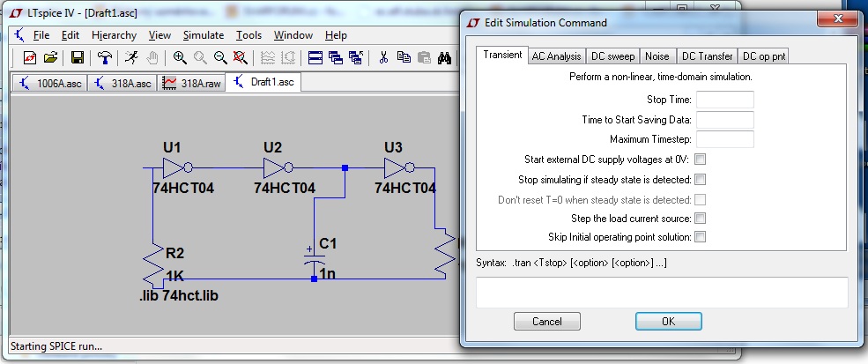Click the transistor icon beside File menu
868x364 pixels.
click(19, 35)
